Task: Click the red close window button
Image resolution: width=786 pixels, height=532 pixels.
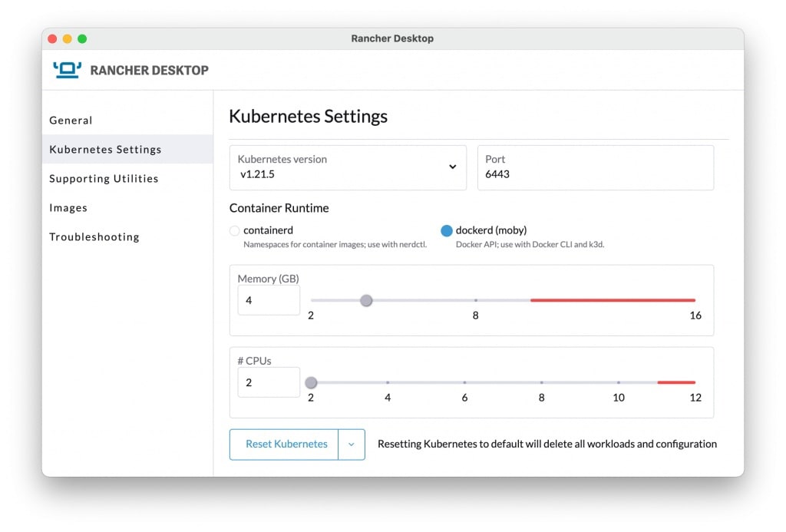Action: point(52,39)
